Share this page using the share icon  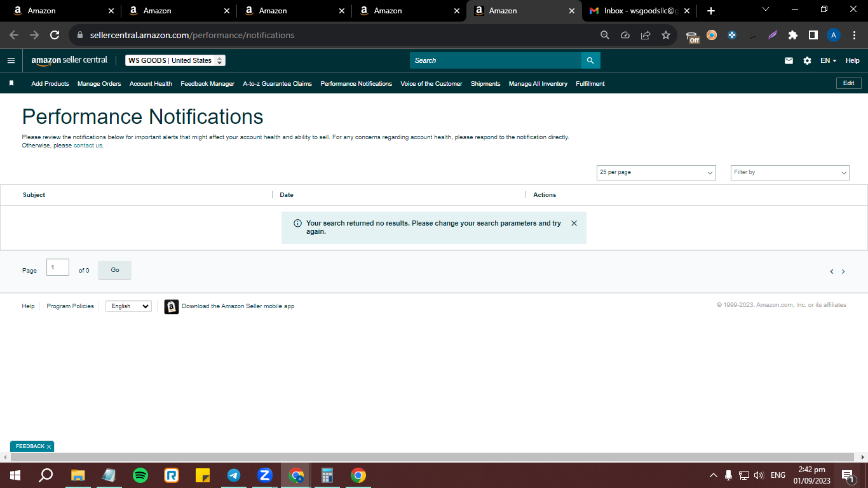(646, 35)
